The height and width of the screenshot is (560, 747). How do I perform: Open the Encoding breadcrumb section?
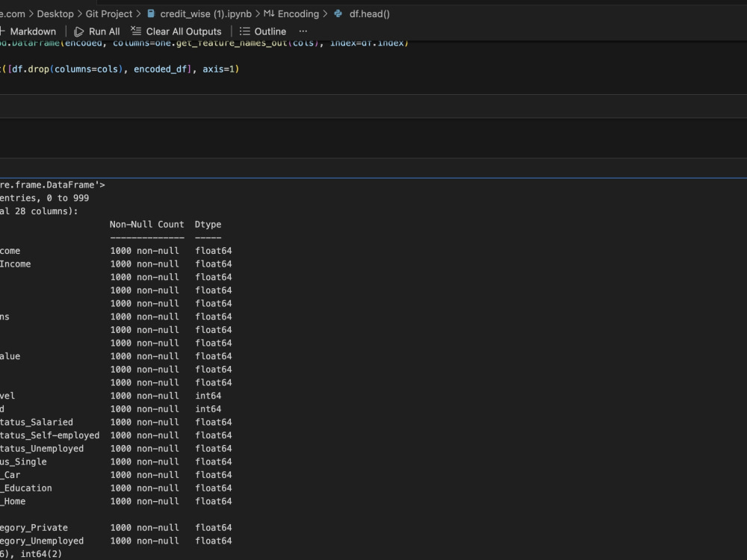coord(298,13)
